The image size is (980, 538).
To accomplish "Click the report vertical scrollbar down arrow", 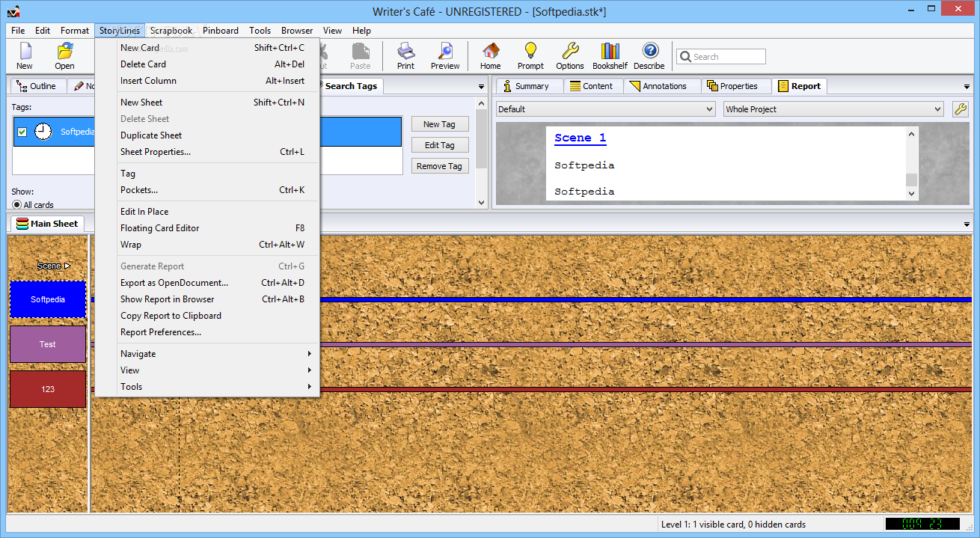I will (911, 193).
